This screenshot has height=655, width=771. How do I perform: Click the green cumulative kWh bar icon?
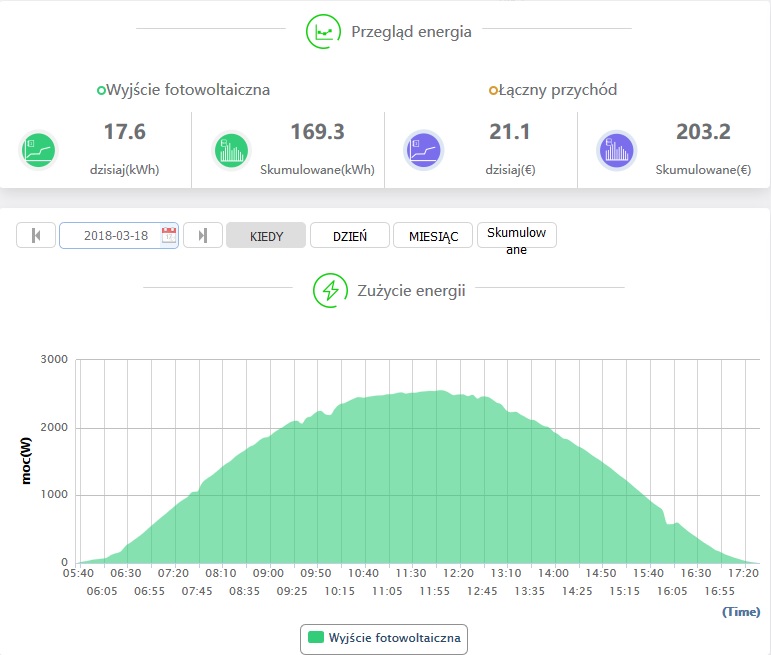pos(230,151)
